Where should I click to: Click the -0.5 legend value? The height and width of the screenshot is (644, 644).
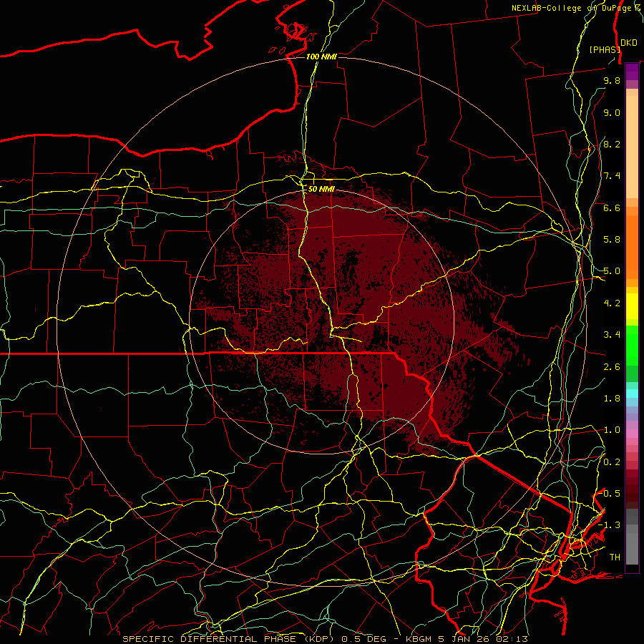click(x=610, y=493)
